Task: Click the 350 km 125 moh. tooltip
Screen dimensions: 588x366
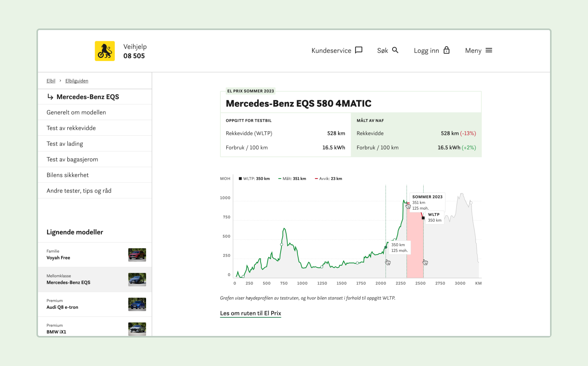Action: [399, 248]
